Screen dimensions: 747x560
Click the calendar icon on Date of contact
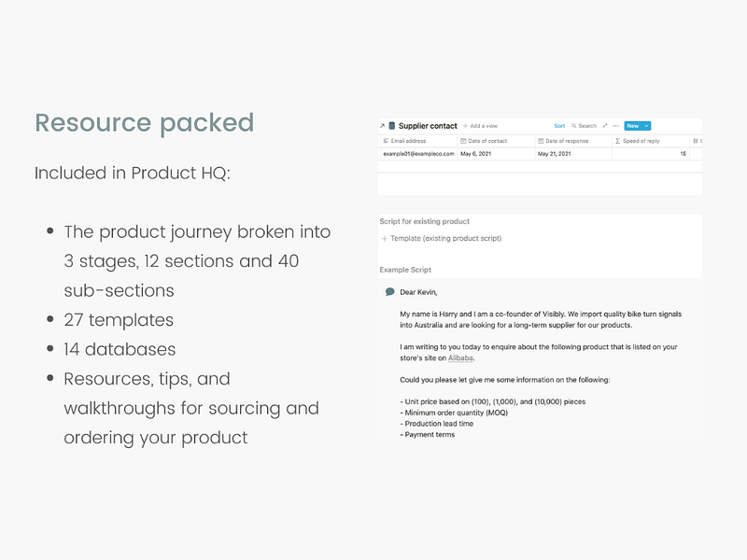point(463,141)
